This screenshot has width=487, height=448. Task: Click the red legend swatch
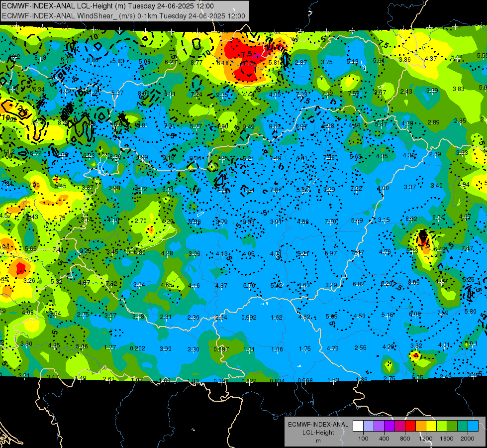[410, 426]
